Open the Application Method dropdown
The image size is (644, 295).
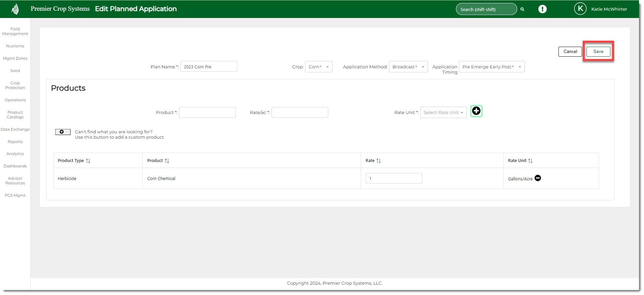click(x=423, y=67)
